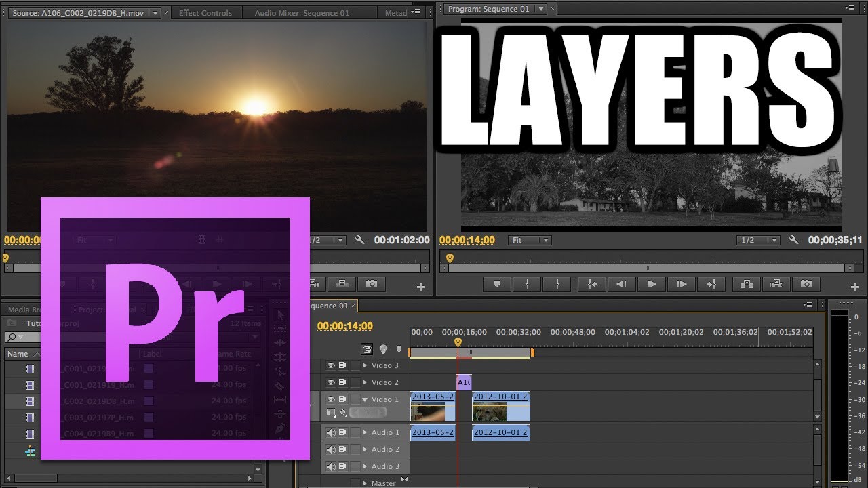The height and width of the screenshot is (488, 868).
Task: Click the Mark In button in Program monitor
Action: click(x=527, y=285)
